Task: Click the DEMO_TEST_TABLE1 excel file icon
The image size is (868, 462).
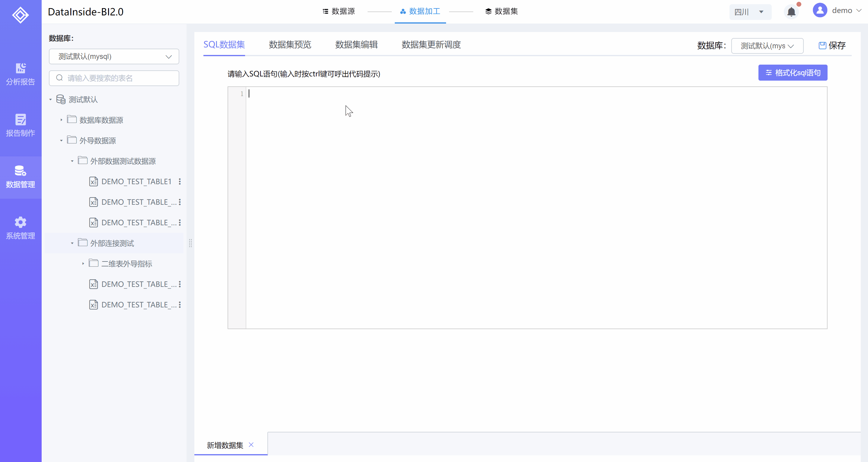Action: click(93, 181)
